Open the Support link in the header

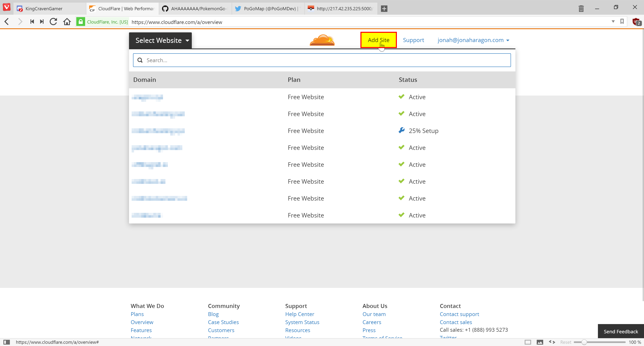click(x=413, y=40)
